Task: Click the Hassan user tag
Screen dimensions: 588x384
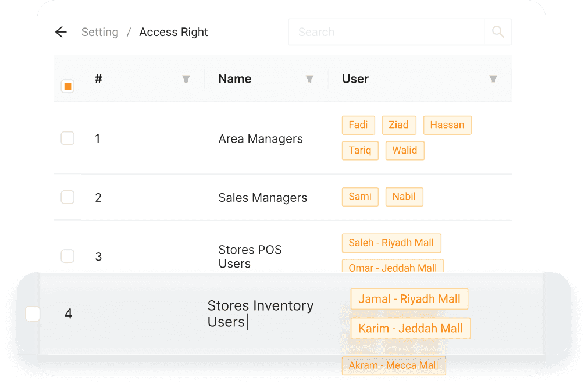Action: point(447,125)
